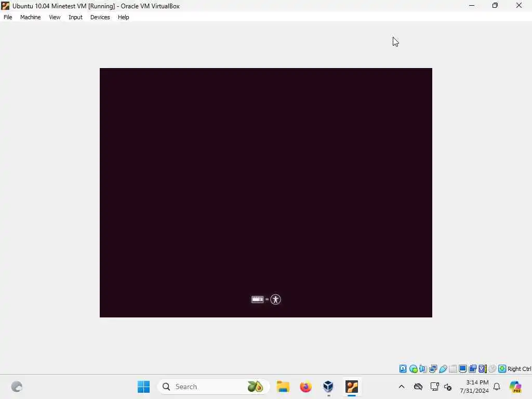
Task: Click the audio status icon
Action: (x=423, y=368)
